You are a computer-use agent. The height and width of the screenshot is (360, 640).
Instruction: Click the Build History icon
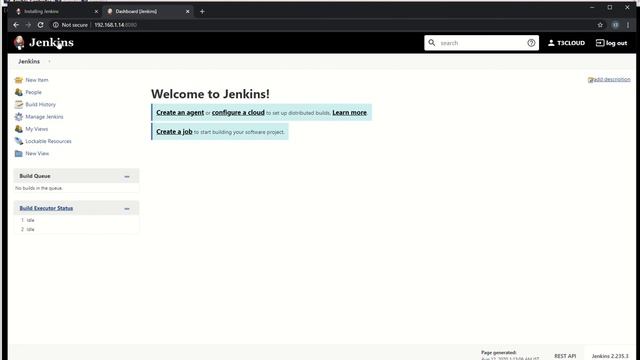[x=19, y=104]
